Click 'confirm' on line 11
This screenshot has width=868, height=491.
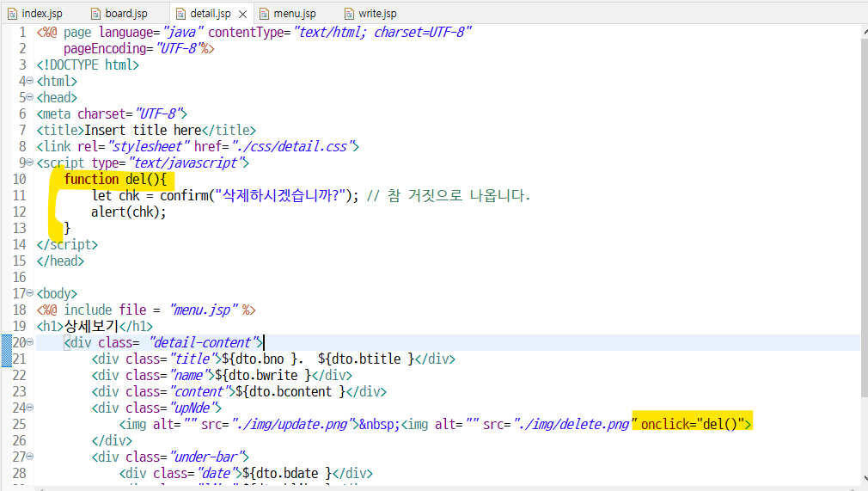[184, 195]
